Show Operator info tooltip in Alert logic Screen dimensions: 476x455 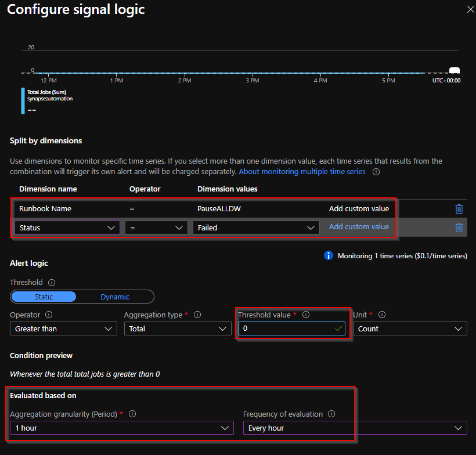tap(49, 315)
